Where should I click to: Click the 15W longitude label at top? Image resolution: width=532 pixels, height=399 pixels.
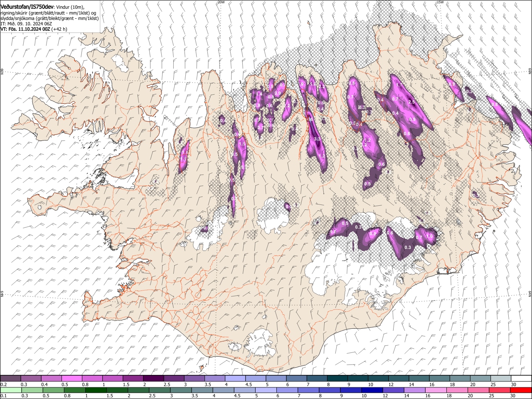[x=440, y=2]
